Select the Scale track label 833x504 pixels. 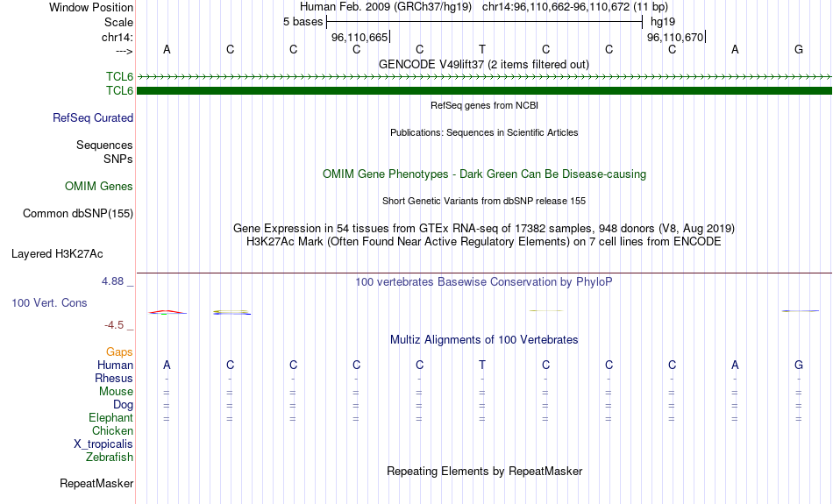pyautogui.click(x=118, y=22)
